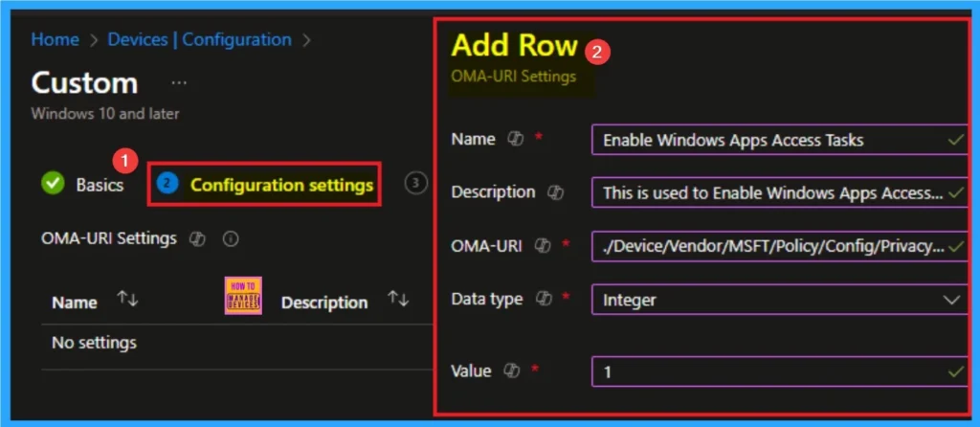Sort table by Name column arrows

point(127,301)
